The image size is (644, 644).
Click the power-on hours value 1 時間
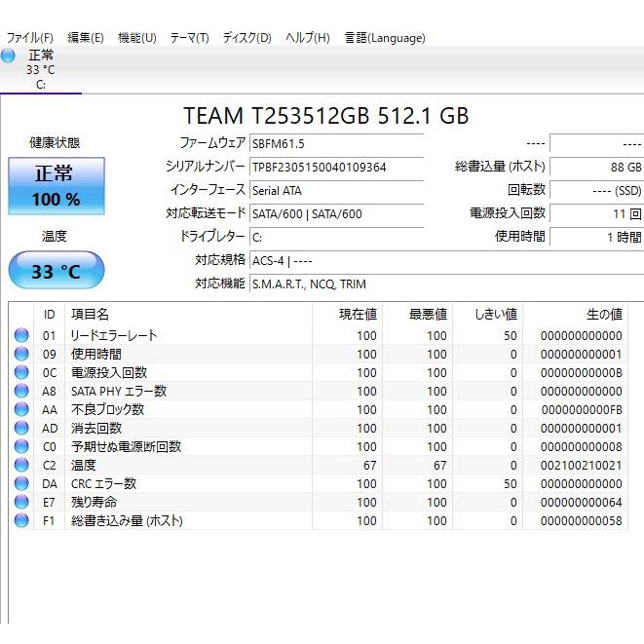pyautogui.click(x=597, y=238)
